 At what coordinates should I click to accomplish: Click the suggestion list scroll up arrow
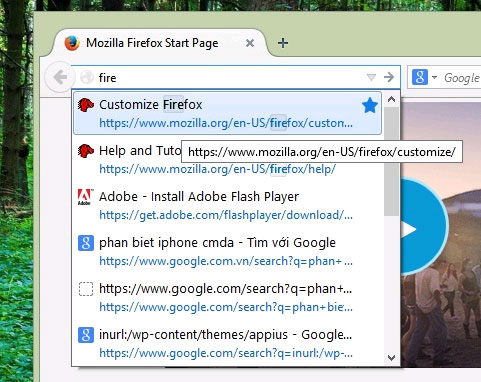[392, 99]
